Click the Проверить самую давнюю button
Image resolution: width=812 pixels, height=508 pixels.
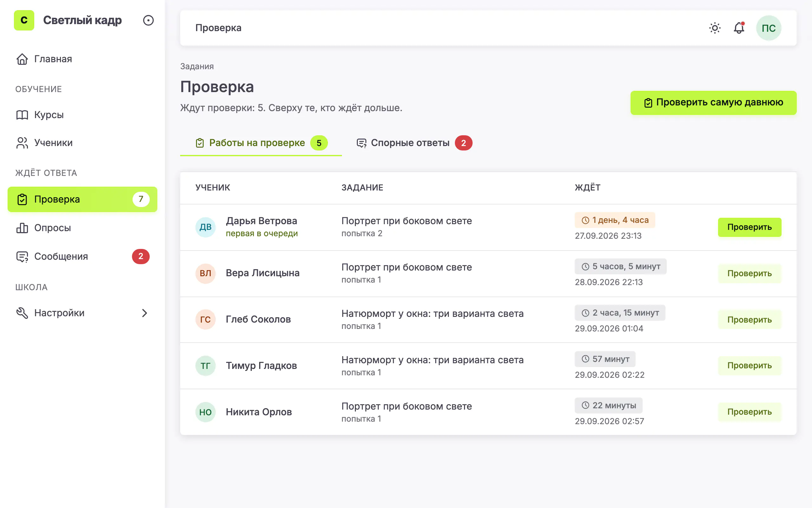(713, 103)
